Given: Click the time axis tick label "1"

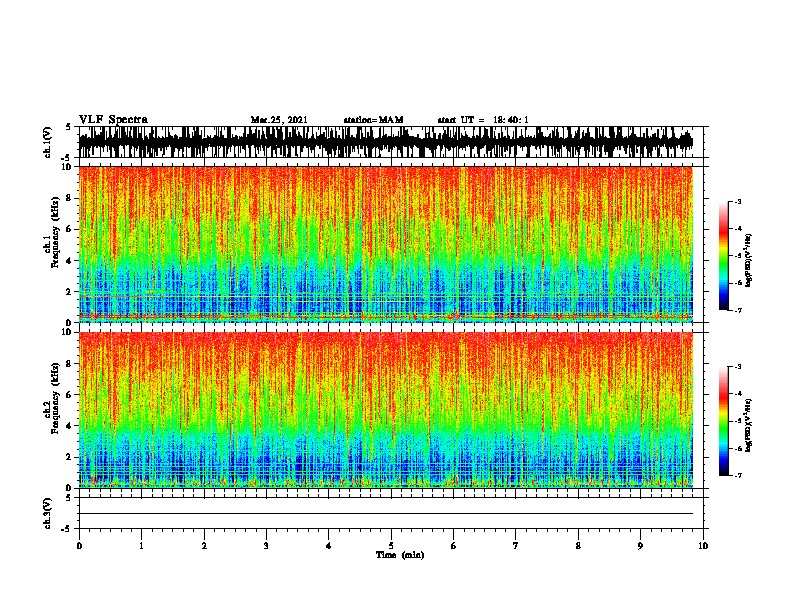Looking at the screenshot, I should (x=141, y=546).
